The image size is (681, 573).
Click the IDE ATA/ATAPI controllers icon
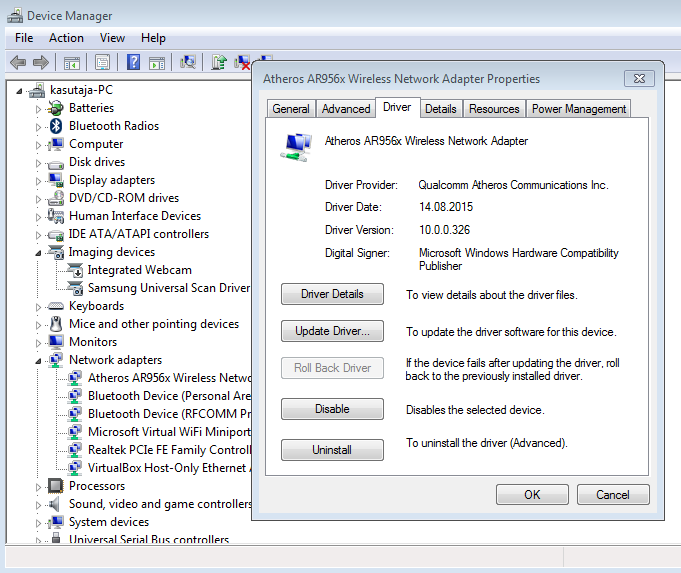[56, 235]
